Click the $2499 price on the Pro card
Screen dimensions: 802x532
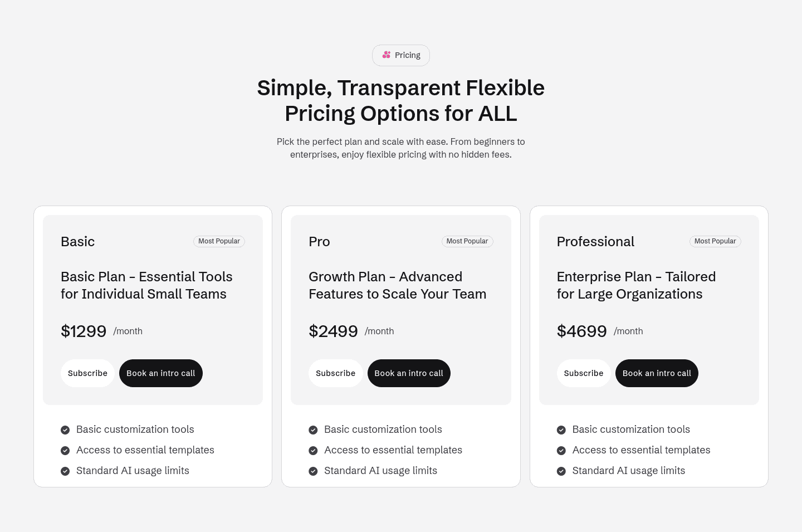[x=333, y=331]
